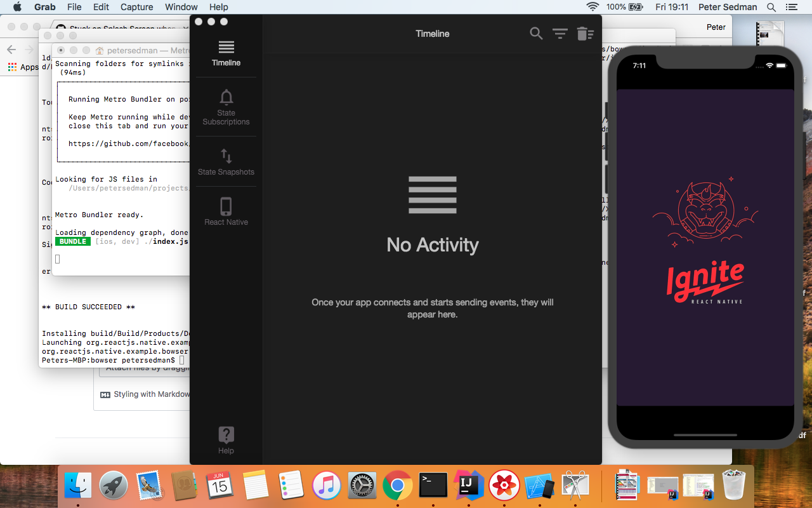This screenshot has height=508, width=812.
Task: Click the 'Metro Bundler ready.' terminal line
Action: pyautogui.click(x=100, y=215)
